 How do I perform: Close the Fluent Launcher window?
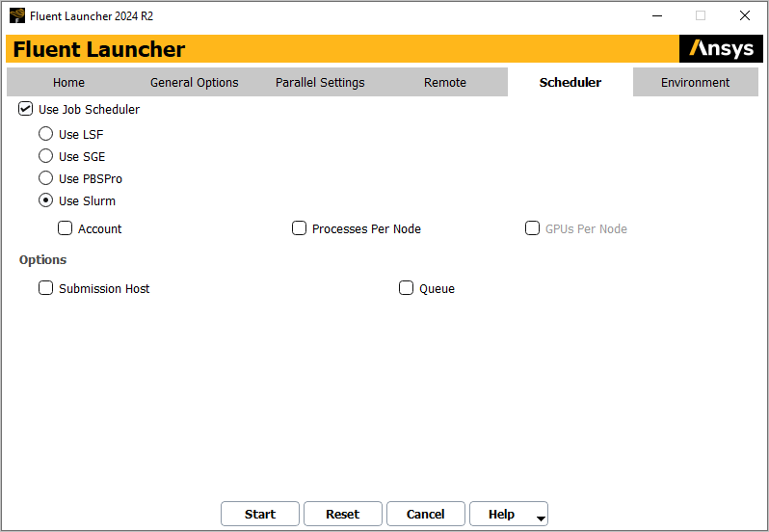[745, 15]
